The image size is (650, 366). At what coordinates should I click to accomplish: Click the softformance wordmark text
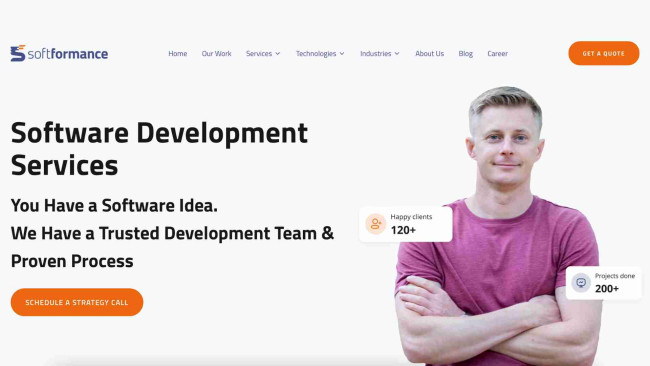click(x=68, y=54)
